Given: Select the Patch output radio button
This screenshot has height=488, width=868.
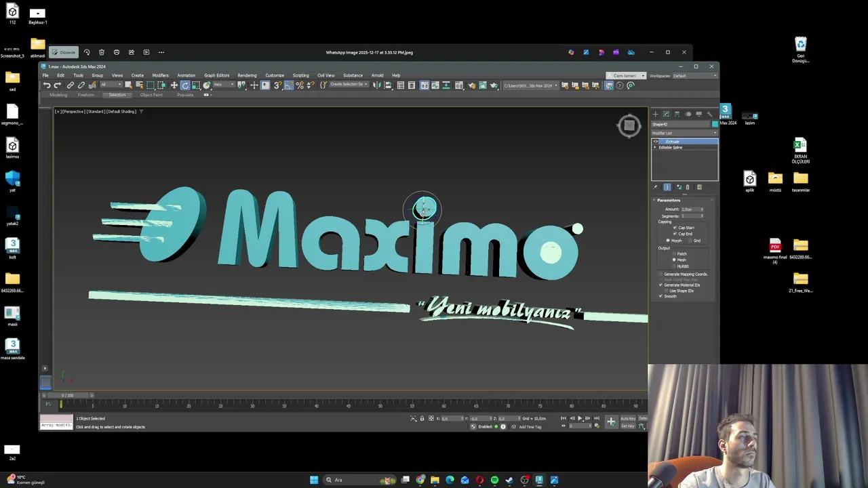Looking at the screenshot, I should pyautogui.click(x=674, y=253).
